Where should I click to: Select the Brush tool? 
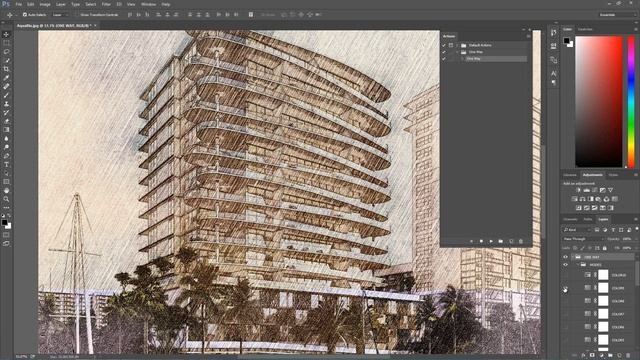(x=6, y=95)
